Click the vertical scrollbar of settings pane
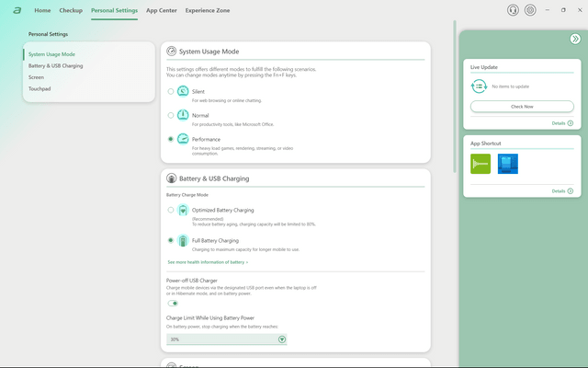The image size is (588, 368). [x=455, y=97]
